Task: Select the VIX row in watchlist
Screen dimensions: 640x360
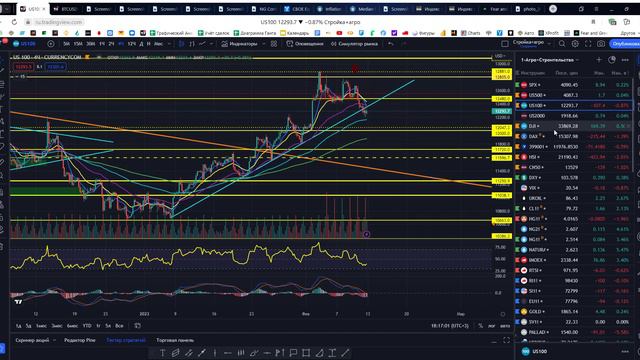Action: (574, 188)
